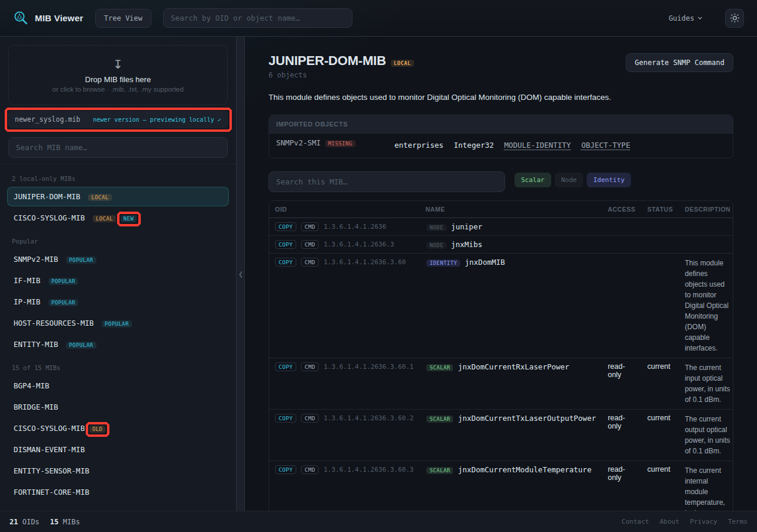Click the upload arrow in drop zone
Viewport: 757px width, 532px height.
click(x=118, y=64)
